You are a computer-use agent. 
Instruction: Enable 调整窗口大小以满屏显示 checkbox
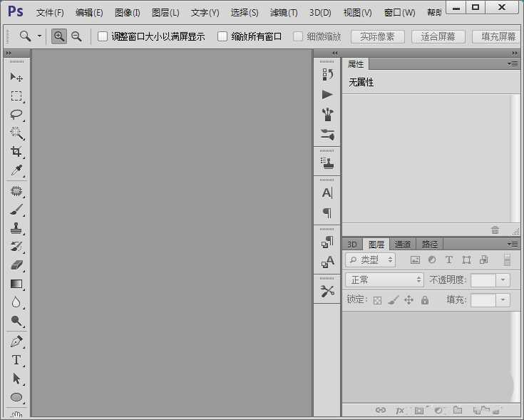click(103, 36)
